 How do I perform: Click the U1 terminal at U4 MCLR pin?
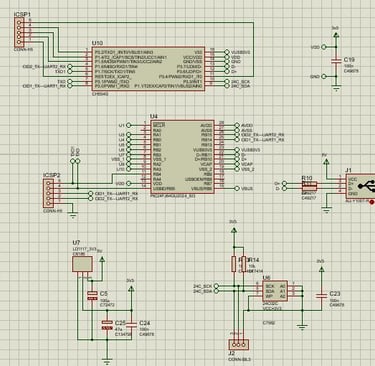click(129, 125)
